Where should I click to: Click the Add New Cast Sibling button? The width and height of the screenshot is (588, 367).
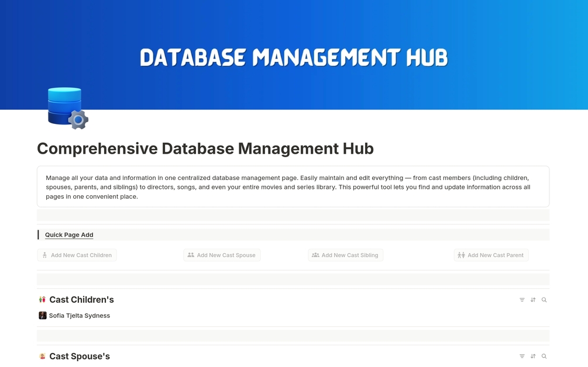345,255
